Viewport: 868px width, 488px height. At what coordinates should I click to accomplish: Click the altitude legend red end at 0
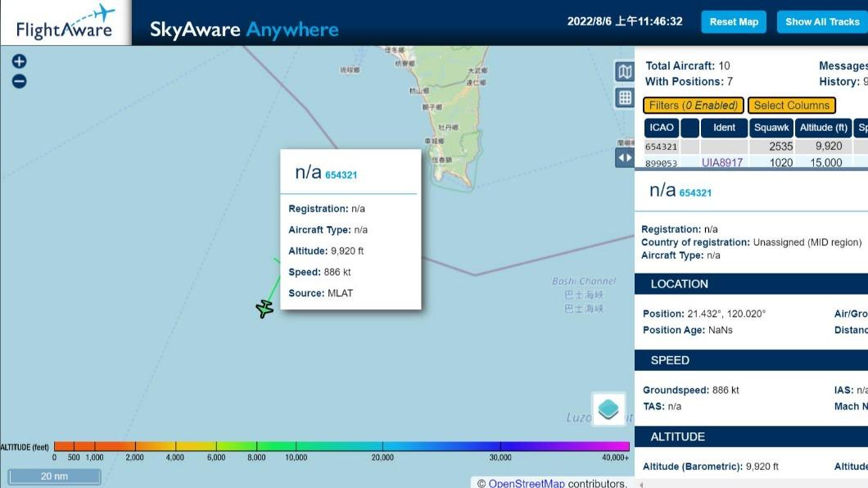click(x=55, y=446)
